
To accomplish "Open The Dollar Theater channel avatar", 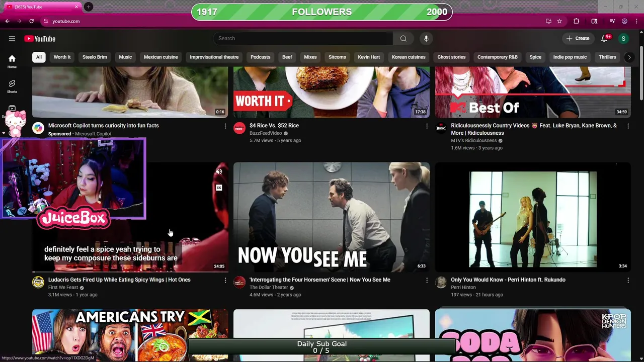I will pyautogui.click(x=239, y=282).
